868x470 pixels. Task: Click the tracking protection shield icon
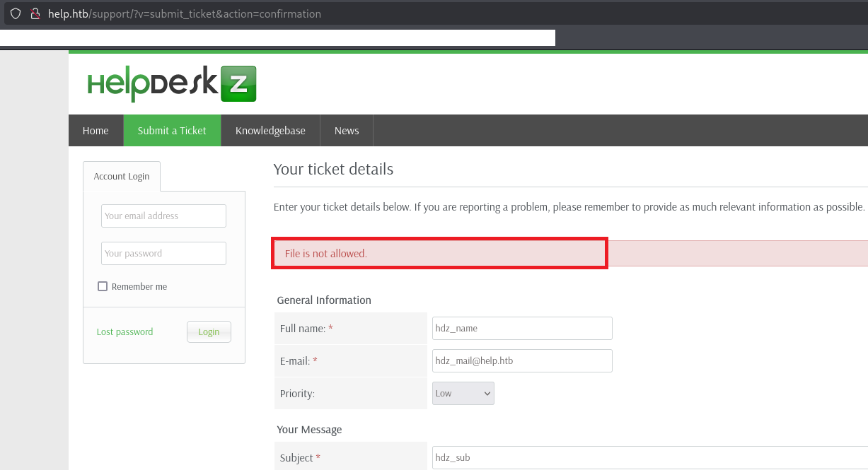click(x=16, y=13)
